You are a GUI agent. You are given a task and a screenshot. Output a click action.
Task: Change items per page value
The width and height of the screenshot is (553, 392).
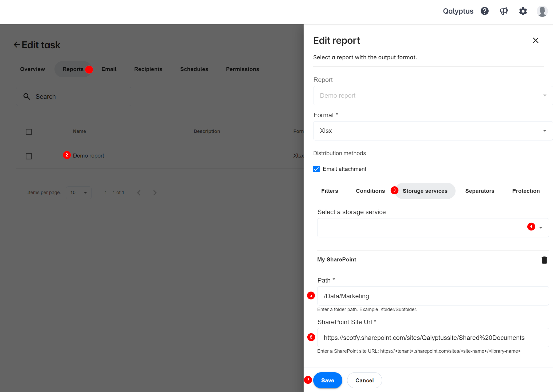tap(79, 193)
